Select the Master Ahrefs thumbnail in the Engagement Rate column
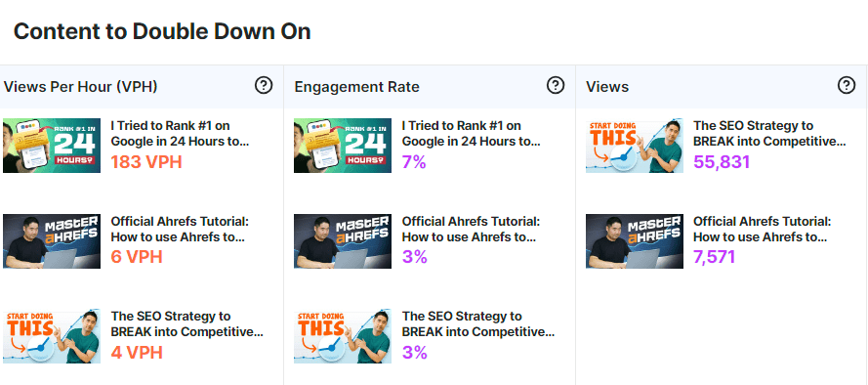 343,241
